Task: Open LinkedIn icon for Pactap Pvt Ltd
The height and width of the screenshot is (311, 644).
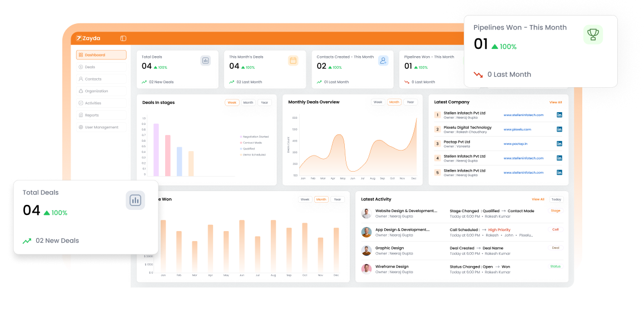Action: [559, 144]
